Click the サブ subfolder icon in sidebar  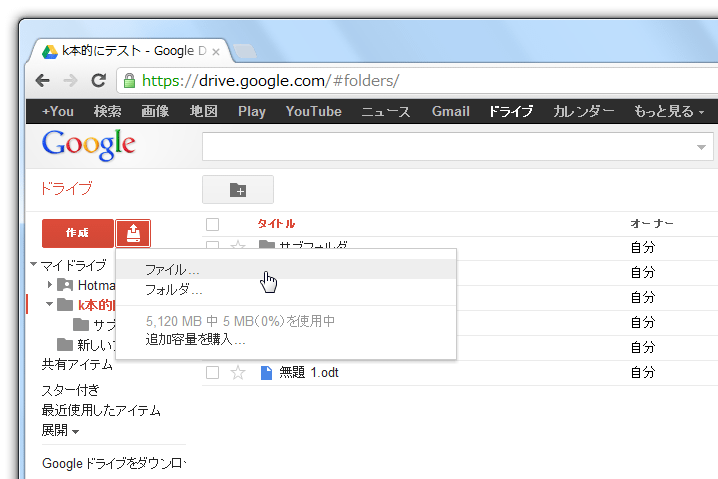(x=81, y=324)
